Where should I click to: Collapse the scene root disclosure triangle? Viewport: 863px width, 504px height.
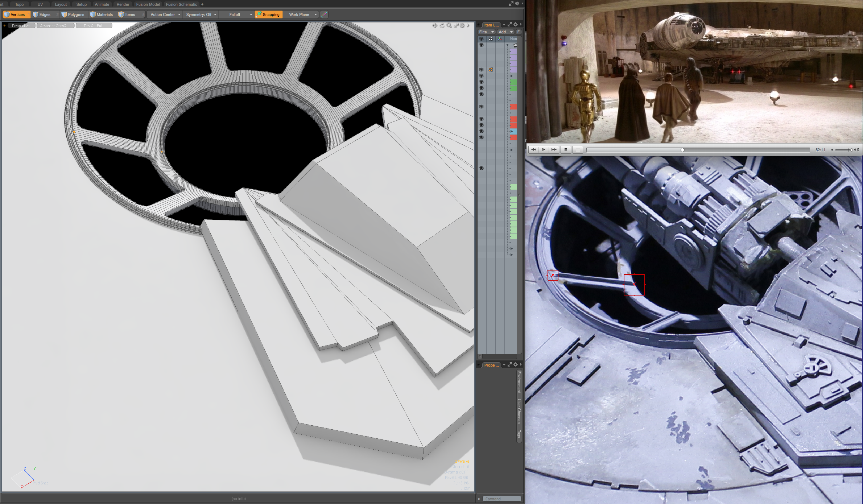point(507,45)
